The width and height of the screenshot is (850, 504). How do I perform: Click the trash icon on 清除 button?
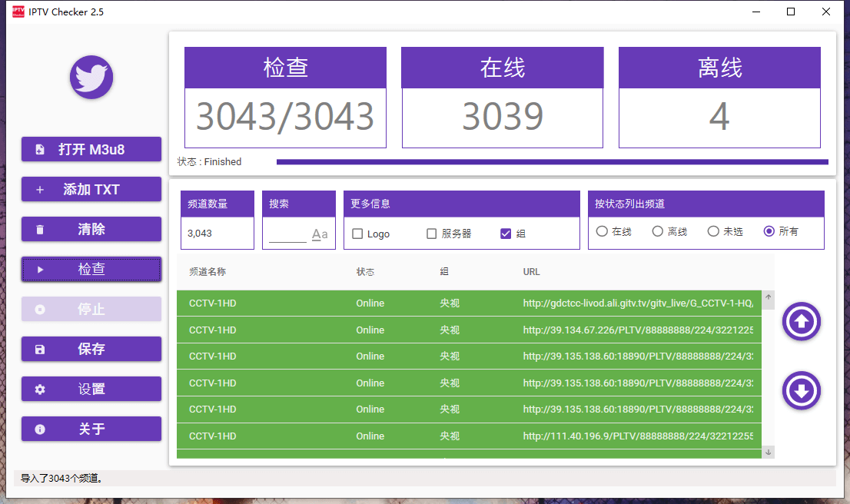(x=40, y=229)
